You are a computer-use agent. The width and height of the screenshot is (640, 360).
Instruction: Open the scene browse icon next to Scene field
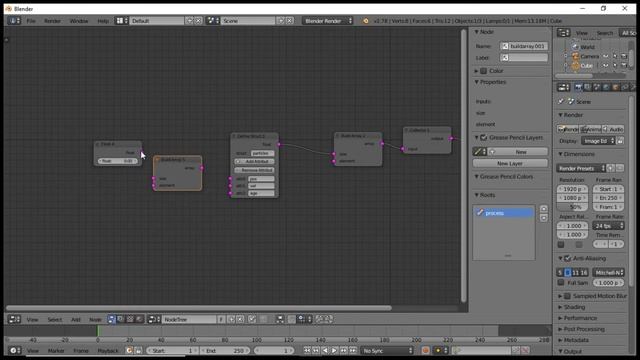pos(212,20)
